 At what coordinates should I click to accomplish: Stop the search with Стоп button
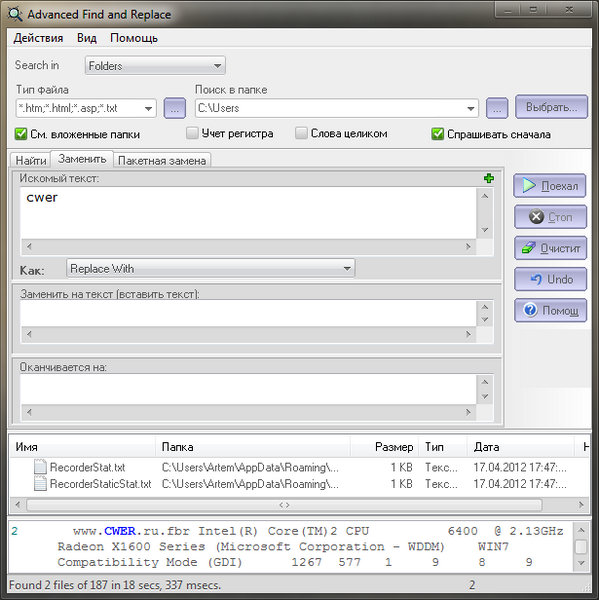click(x=550, y=217)
